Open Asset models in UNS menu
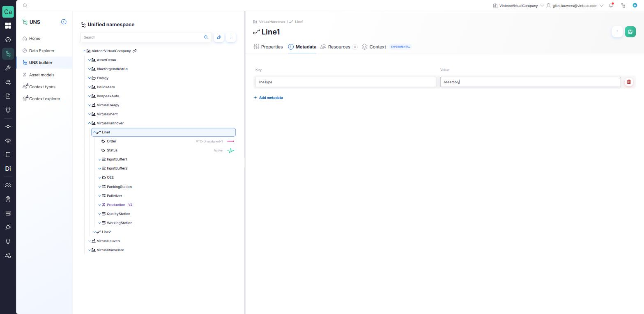This screenshot has height=314, width=644. (x=41, y=75)
